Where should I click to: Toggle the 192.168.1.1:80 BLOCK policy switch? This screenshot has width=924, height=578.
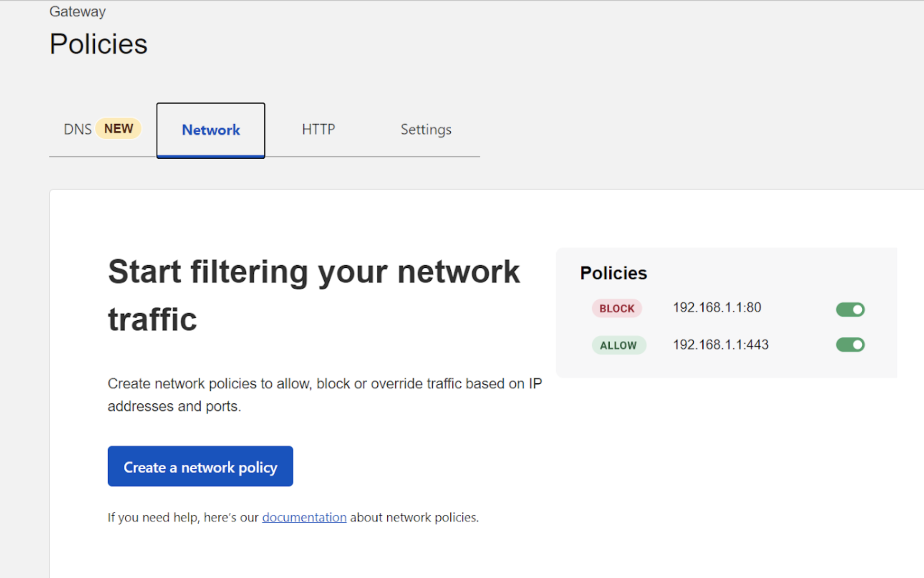coord(851,308)
